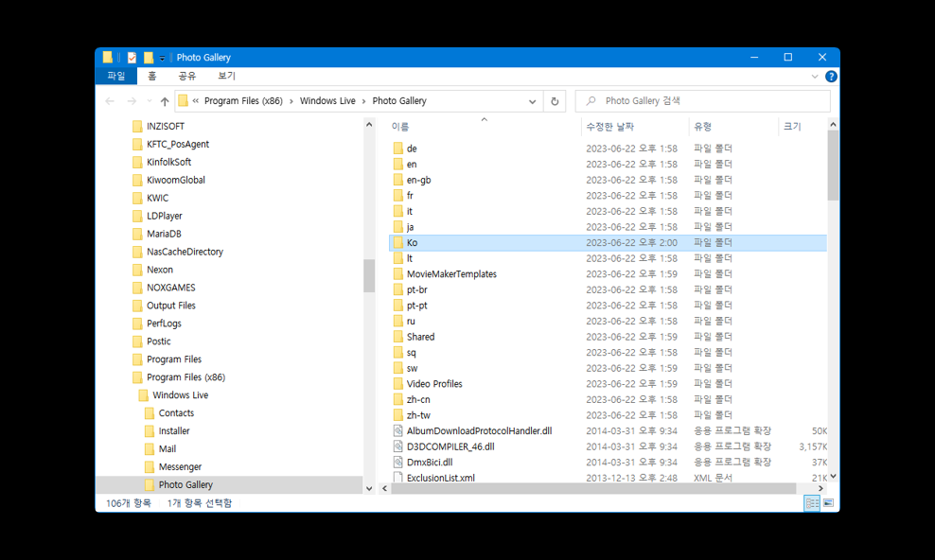Image resolution: width=935 pixels, height=560 pixels.
Task: Click Photo Gallery in the address breadcrumb
Action: (399, 100)
